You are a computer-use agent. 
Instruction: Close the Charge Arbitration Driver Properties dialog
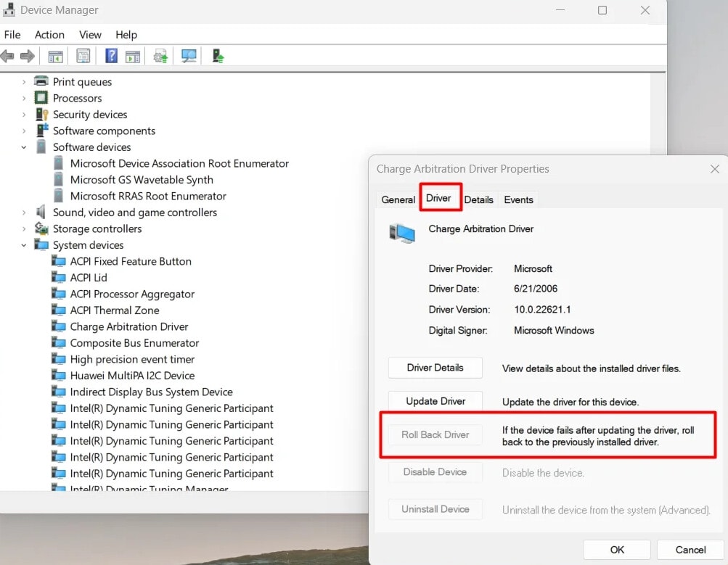(714, 169)
